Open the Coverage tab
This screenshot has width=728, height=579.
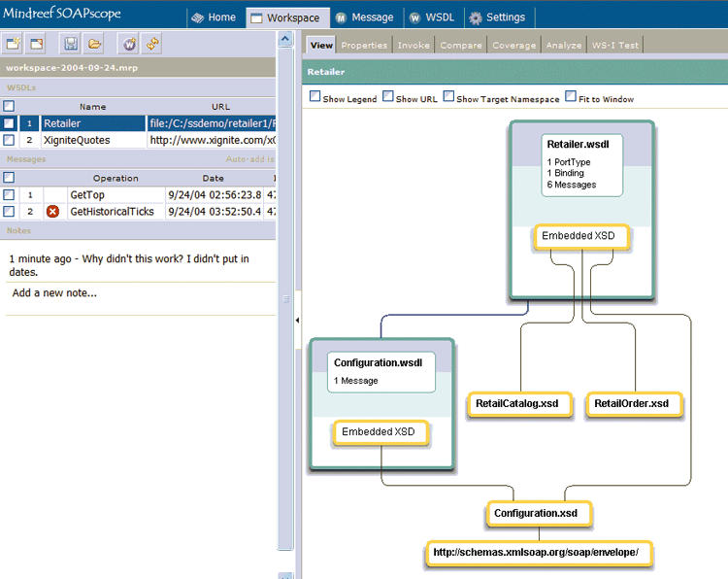coord(513,45)
